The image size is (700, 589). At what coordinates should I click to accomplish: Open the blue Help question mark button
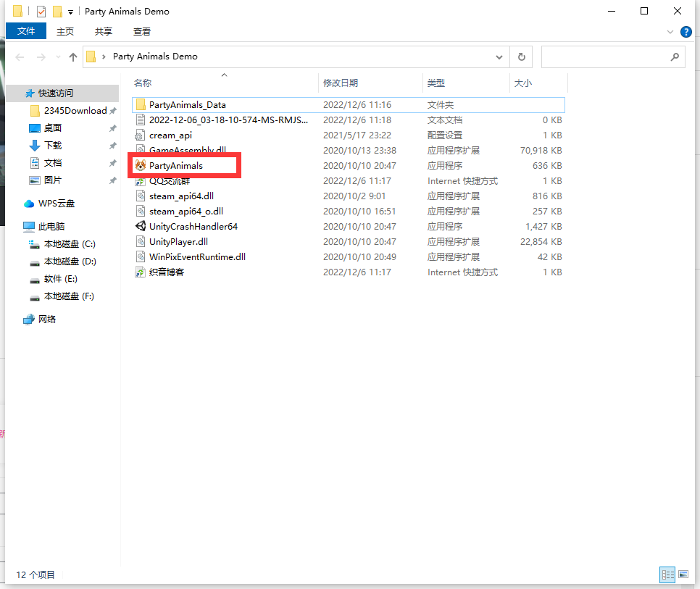685,31
